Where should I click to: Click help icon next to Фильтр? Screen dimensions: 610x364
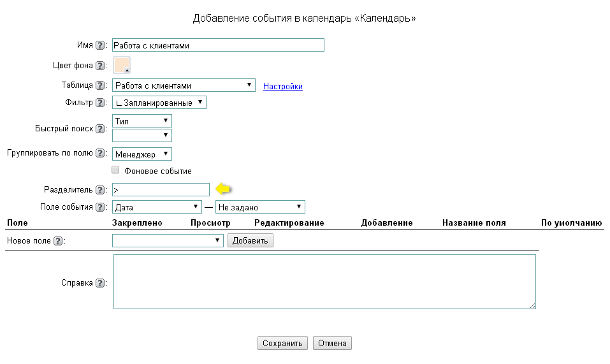coord(99,103)
